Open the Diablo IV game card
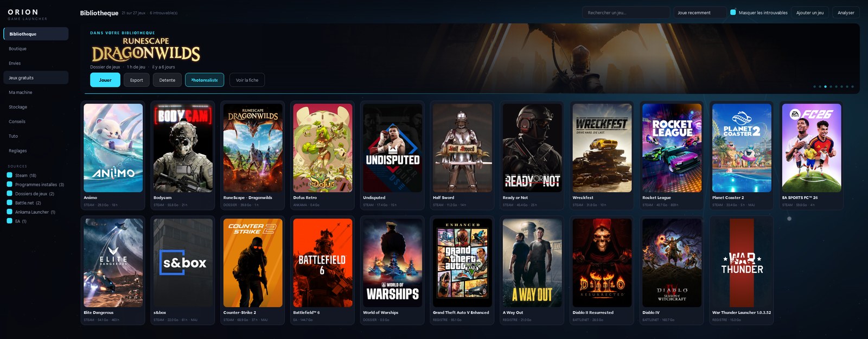Image resolution: width=868 pixels, height=339 pixels. pyautogui.click(x=672, y=271)
